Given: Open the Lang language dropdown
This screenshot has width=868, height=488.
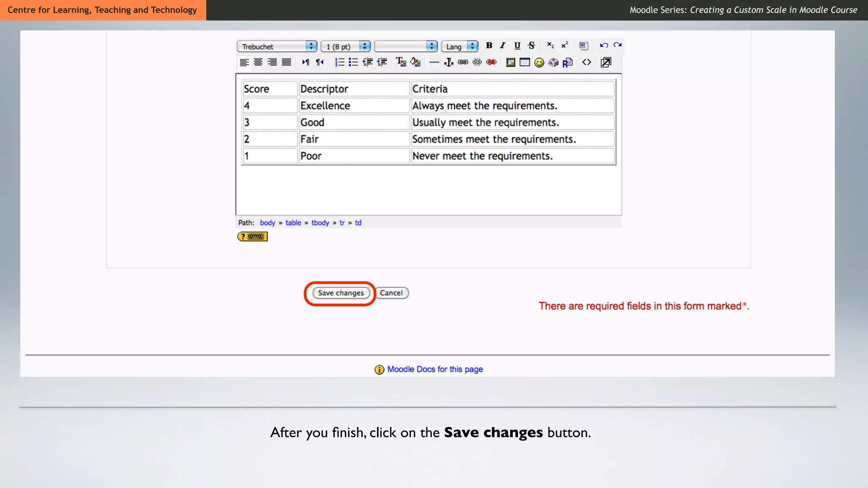Looking at the screenshot, I should click(x=460, y=46).
